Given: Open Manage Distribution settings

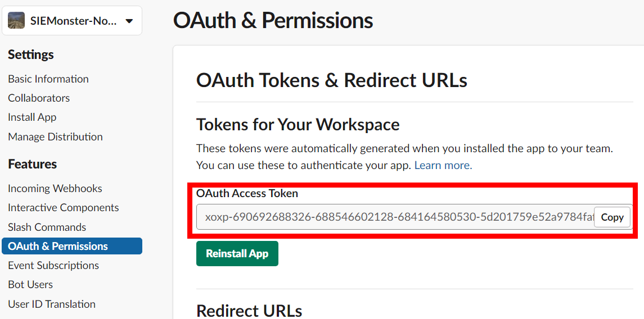Looking at the screenshot, I should [55, 136].
